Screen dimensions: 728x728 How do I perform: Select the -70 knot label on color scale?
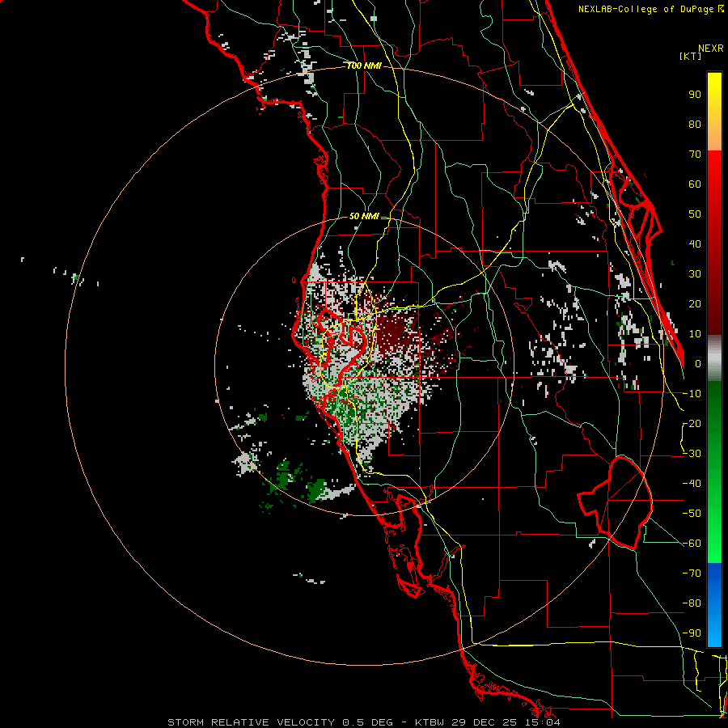692,574
